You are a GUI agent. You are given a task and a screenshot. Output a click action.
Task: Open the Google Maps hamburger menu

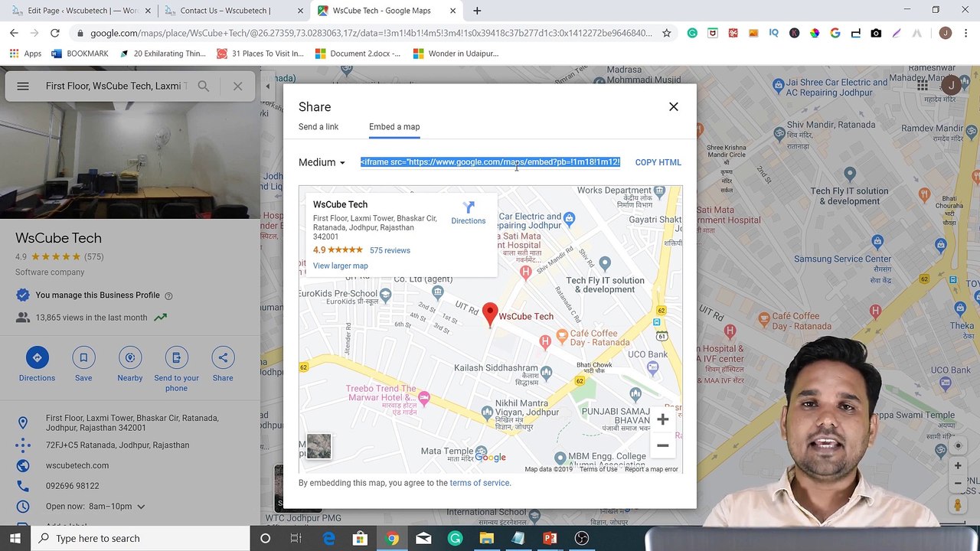click(23, 86)
